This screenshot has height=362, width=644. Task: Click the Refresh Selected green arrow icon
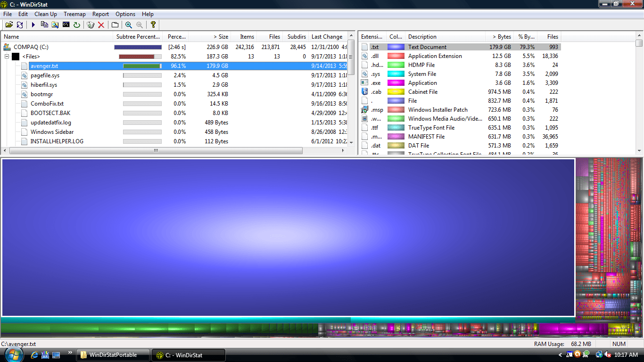(x=77, y=25)
